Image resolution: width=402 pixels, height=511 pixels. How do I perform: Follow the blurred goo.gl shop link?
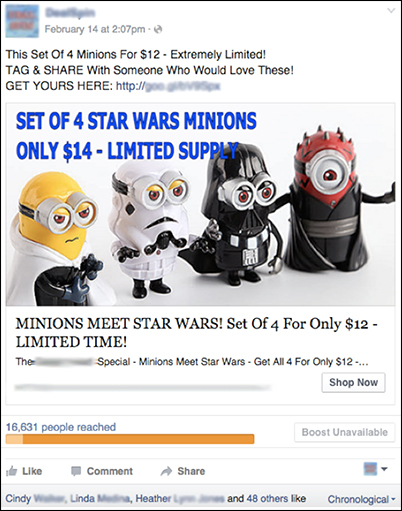168,86
